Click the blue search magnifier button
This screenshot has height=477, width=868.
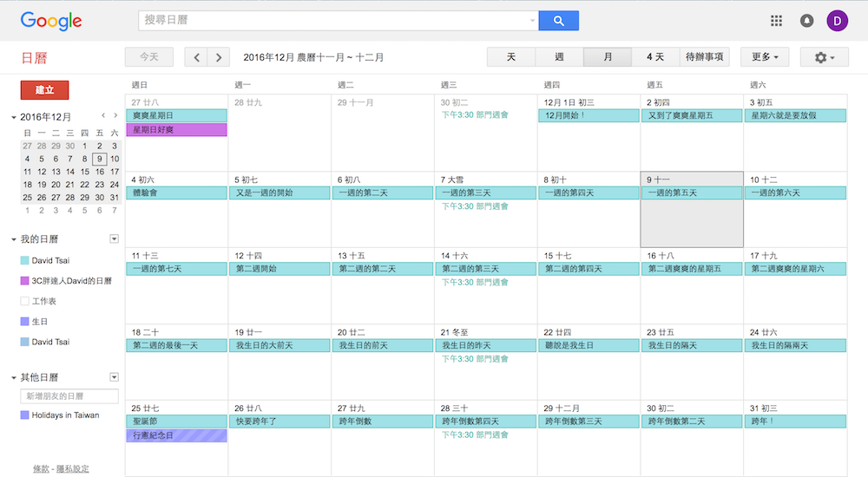(558, 21)
